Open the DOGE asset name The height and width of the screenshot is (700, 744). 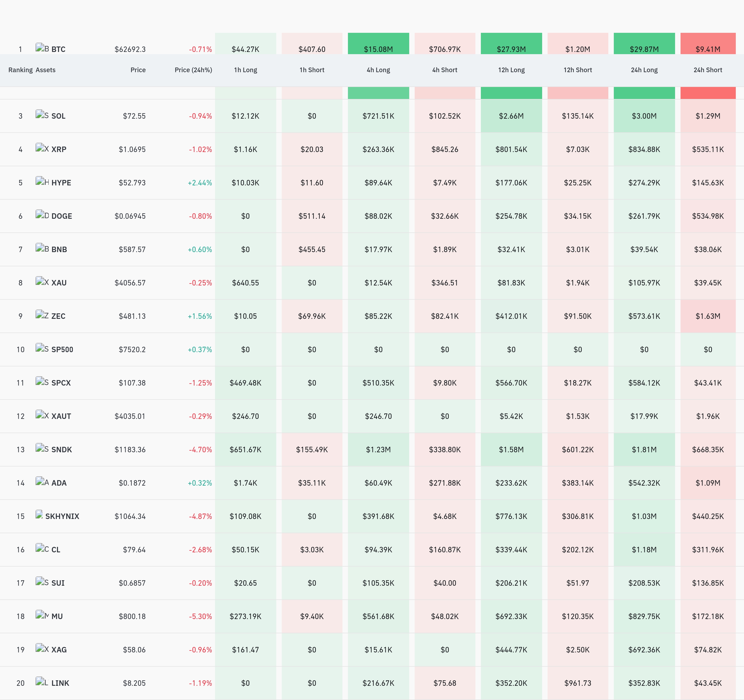tap(62, 216)
